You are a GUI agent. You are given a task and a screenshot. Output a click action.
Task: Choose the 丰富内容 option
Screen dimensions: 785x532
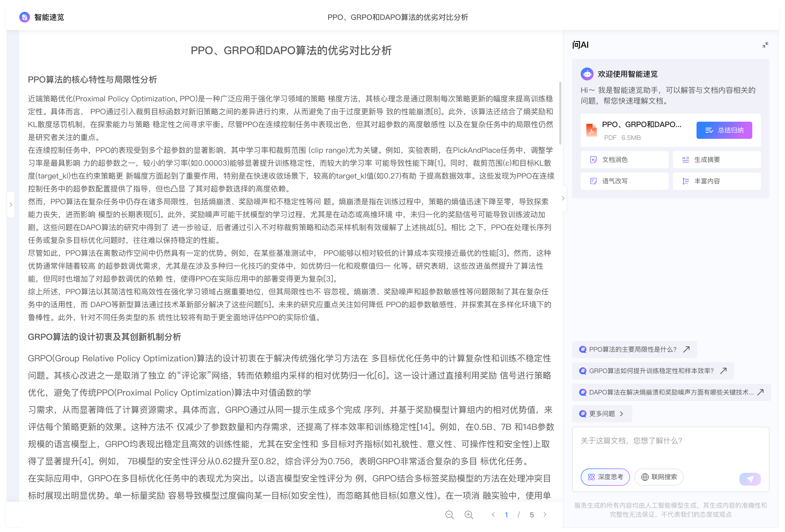tap(716, 181)
